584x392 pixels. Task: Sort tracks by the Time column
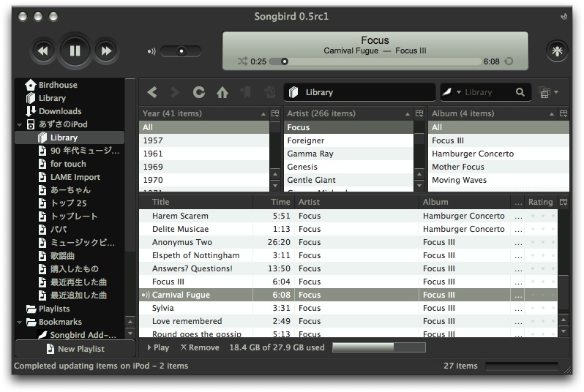pyautogui.click(x=274, y=202)
